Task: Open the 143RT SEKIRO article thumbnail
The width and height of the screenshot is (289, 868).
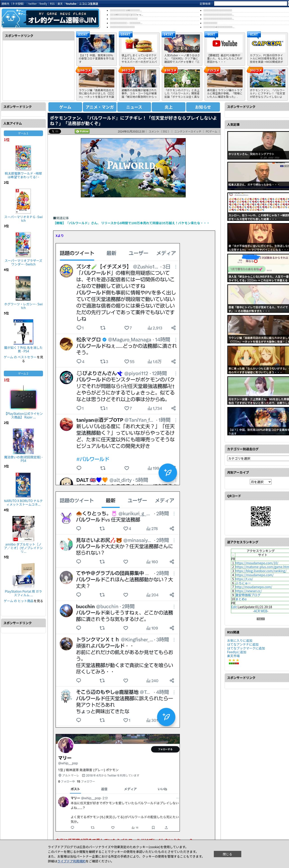Action: coord(182,43)
